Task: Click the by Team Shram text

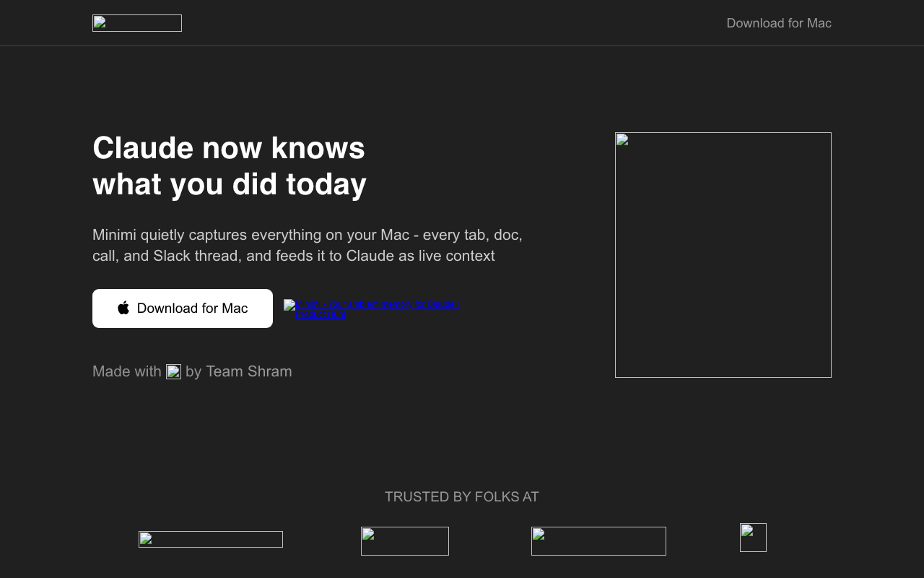Action: [x=239, y=371]
